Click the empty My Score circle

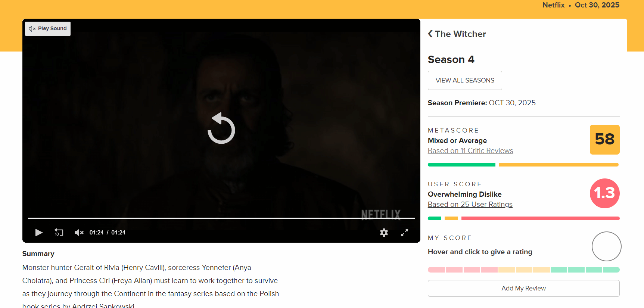(607, 246)
